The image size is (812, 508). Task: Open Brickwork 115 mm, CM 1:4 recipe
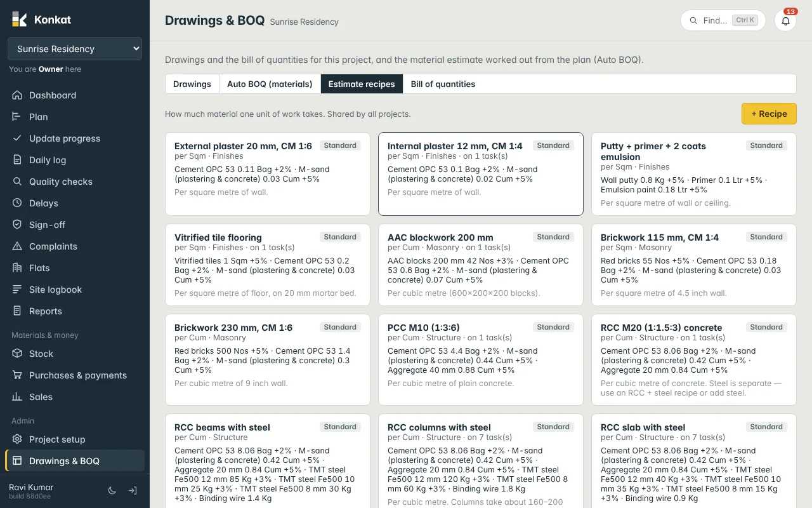pyautogui.click(x=694, y=265)
